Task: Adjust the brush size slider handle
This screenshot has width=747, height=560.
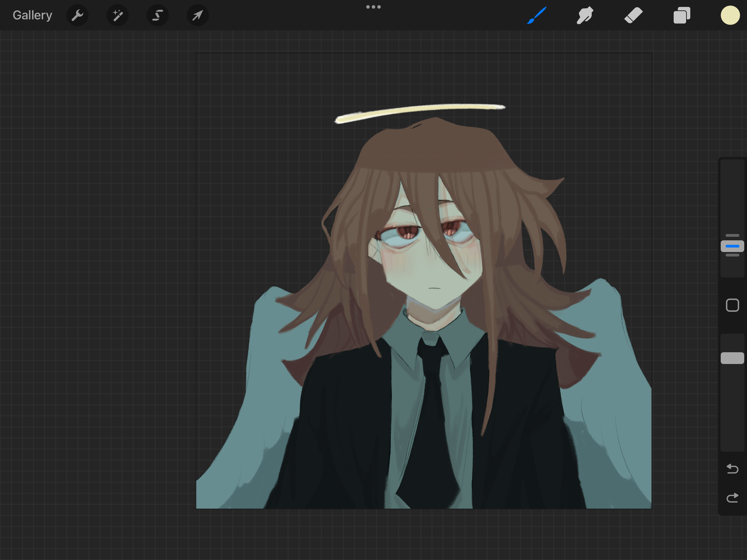Action: (732, 246)
